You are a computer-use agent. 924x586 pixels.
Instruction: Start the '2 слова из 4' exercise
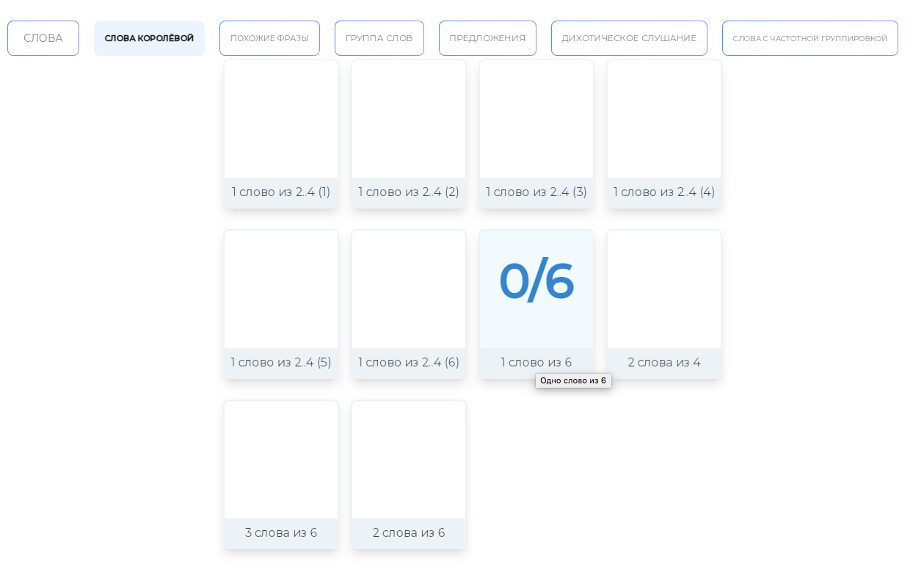tap(664, 304)
